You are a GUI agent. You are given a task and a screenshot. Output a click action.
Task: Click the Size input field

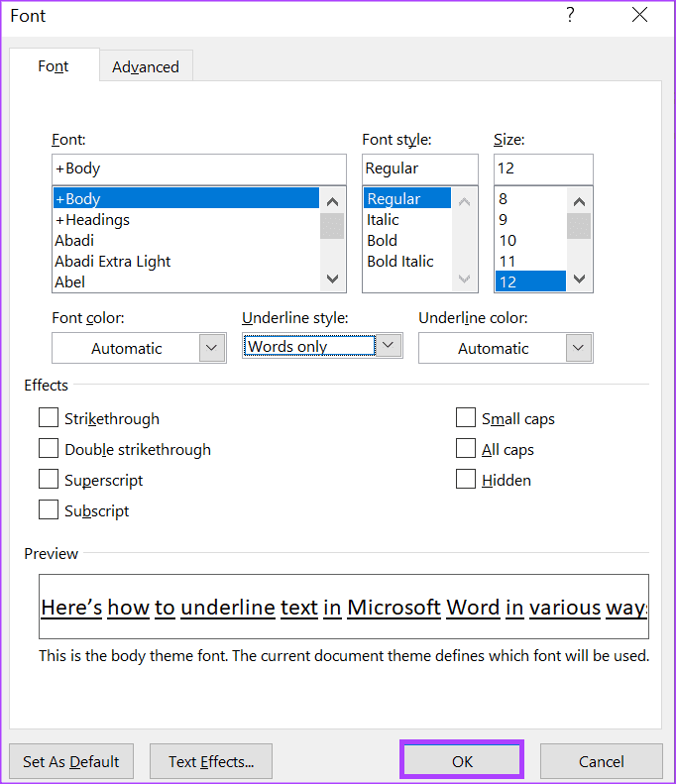pos(543,169)
